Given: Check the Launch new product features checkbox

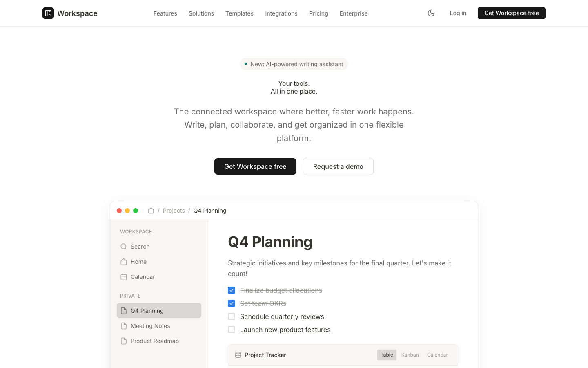Looking at the screenshot, I should 232,330.
